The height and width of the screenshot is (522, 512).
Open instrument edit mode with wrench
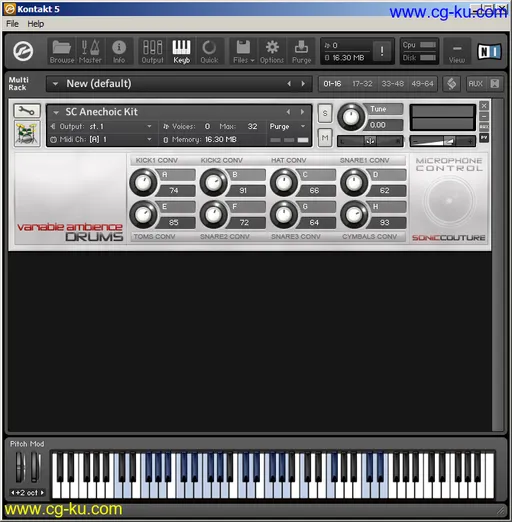27,111
